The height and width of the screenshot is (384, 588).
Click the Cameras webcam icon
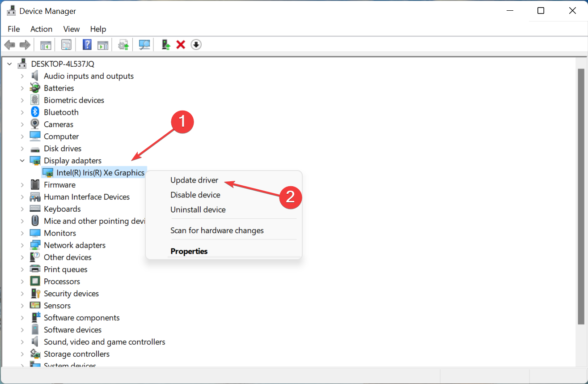click(35, 124)
